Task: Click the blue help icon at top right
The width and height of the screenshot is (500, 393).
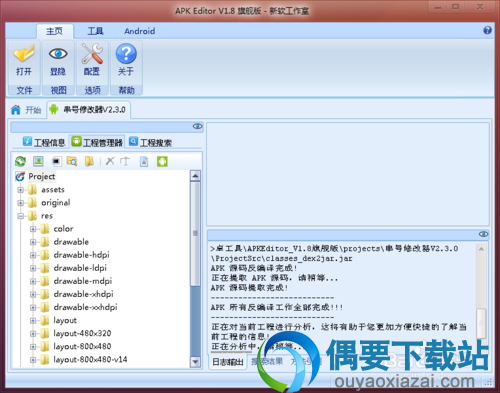Action: (x=487, y=30)
